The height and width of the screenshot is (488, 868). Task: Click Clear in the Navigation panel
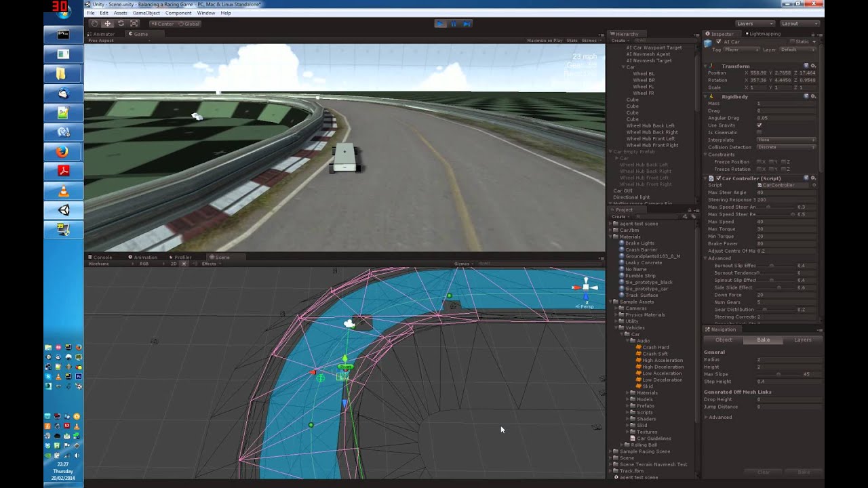(x=762, y=472)
